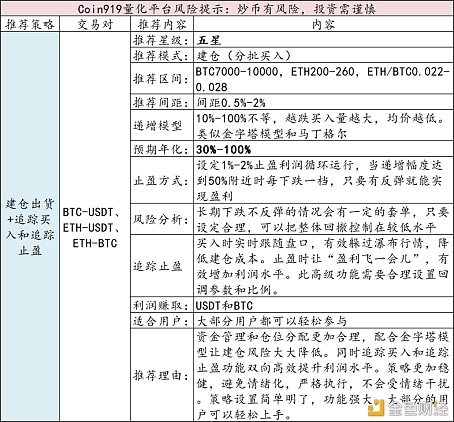
Task: Click the '建仓出货+追踪买入和追踪止盈' strategy cell
Action: pos(30,227)
